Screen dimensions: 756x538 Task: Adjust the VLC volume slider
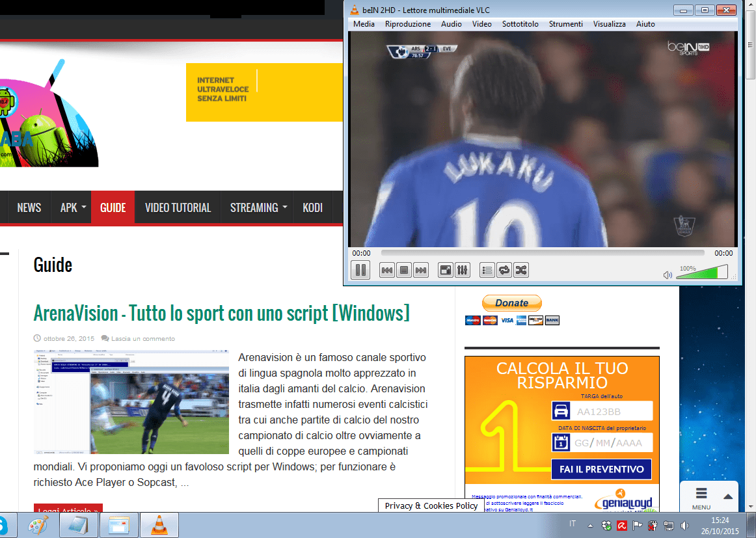[x=702, y=273]
